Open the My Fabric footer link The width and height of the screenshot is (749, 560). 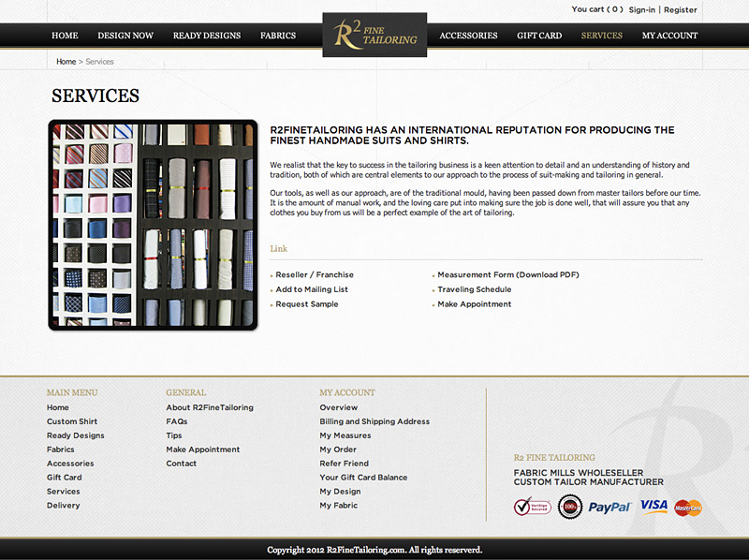pyautogui.click(x=339, y=505)
